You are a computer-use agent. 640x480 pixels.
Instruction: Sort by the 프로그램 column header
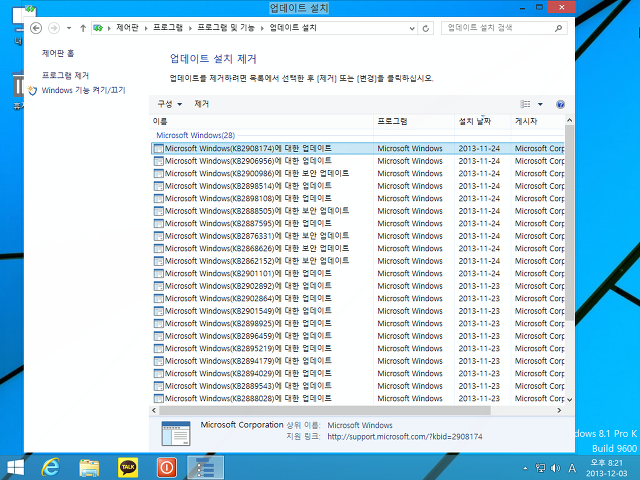[414, 121]
